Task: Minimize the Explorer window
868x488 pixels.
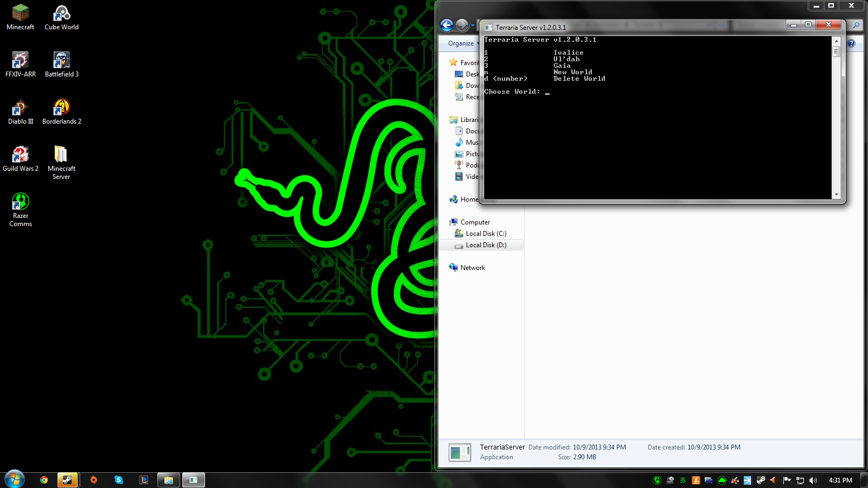Action: point(816,5)
